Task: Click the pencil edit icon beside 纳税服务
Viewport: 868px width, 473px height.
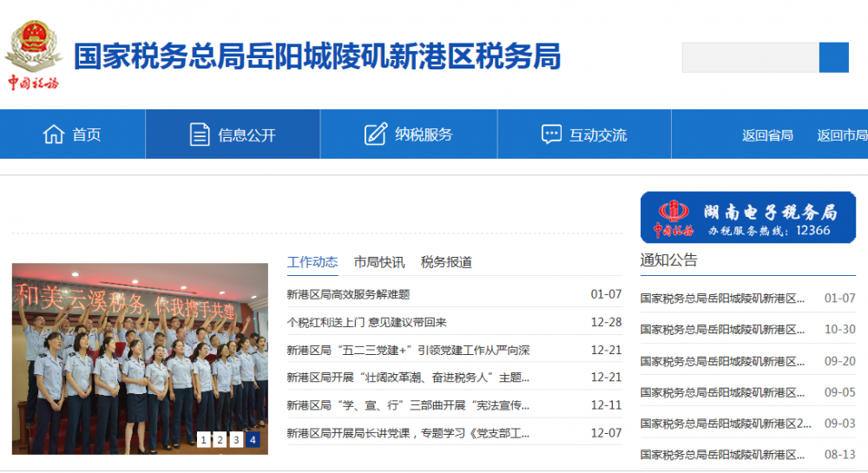Action: click(x=375, y=135)
